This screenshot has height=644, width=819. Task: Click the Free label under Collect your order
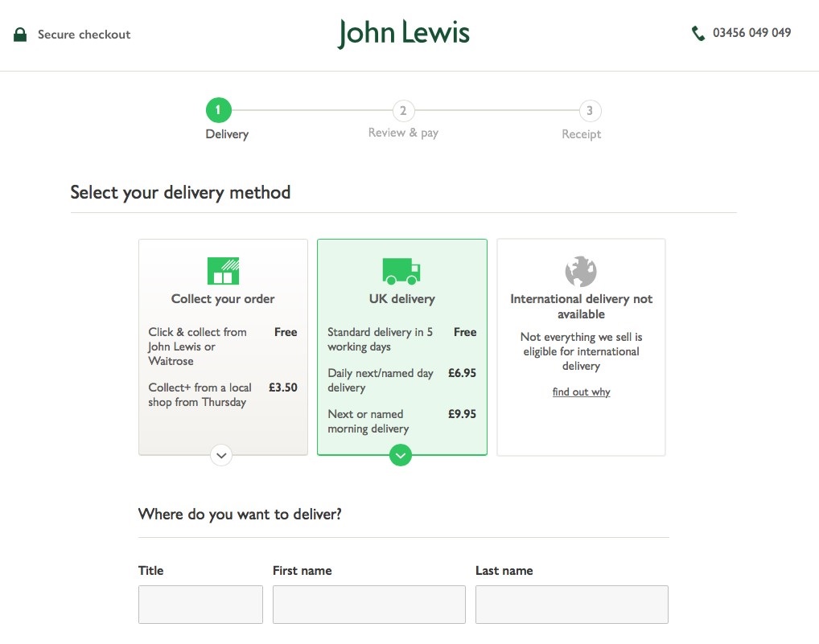pos(286,332)
